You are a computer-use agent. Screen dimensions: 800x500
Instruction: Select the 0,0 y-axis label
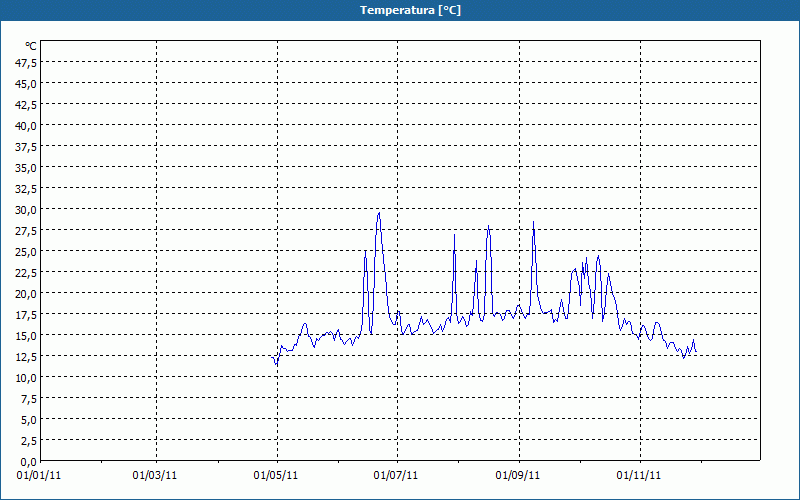point(28,463)
